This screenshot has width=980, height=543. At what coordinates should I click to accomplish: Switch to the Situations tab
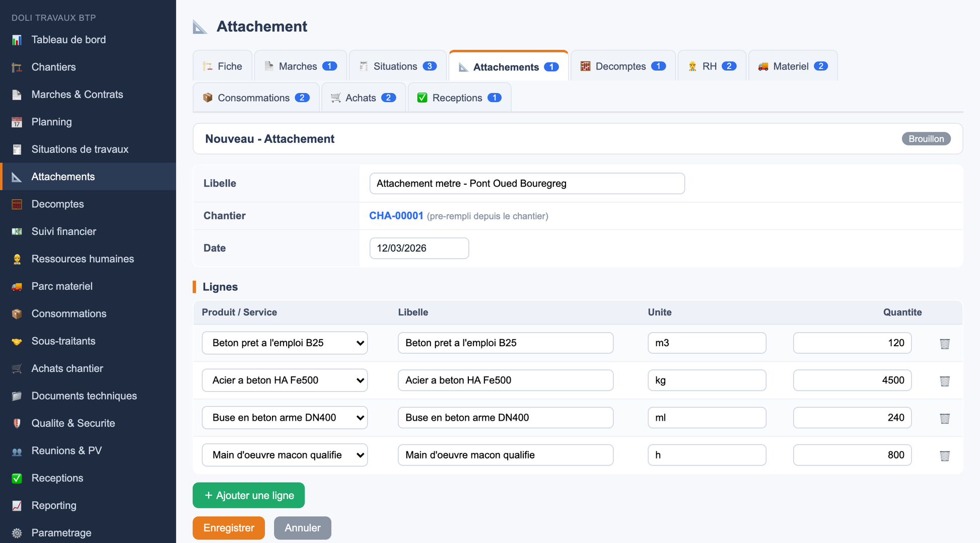coord(397,66)
